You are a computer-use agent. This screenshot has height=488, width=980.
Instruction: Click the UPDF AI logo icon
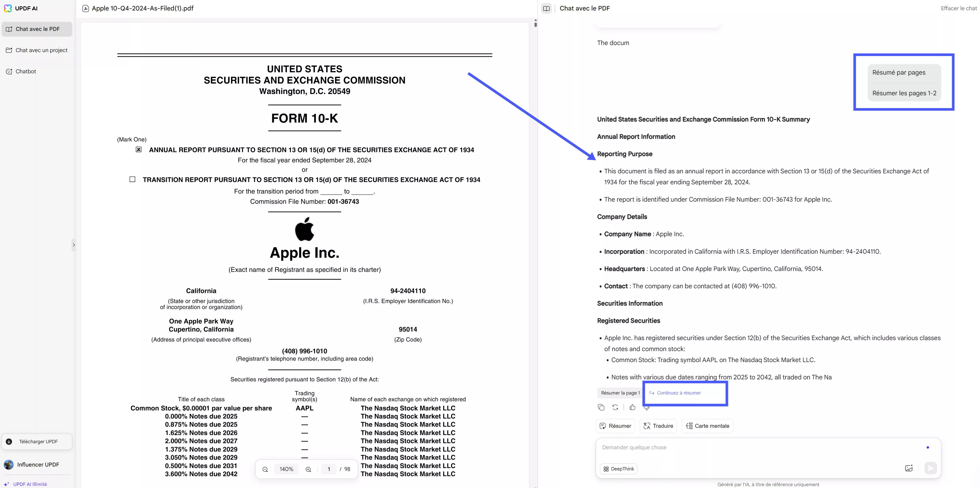click(x=8, y=8)
